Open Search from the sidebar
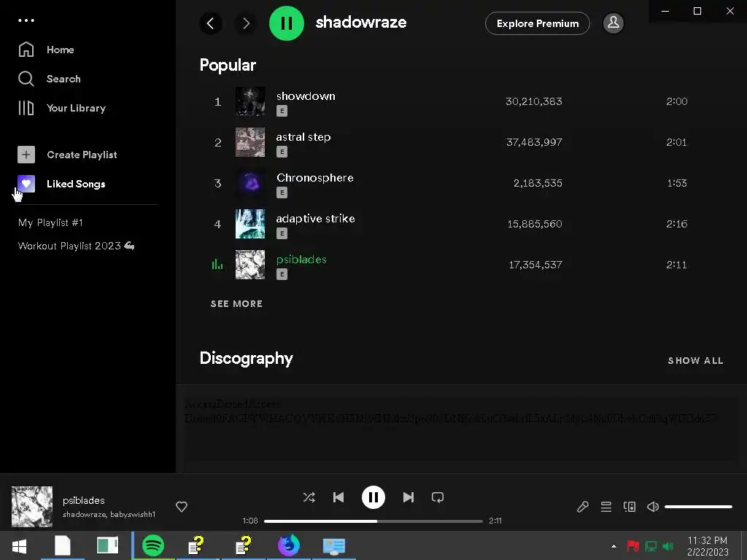The image size is (747, 560). pos(50,79)
